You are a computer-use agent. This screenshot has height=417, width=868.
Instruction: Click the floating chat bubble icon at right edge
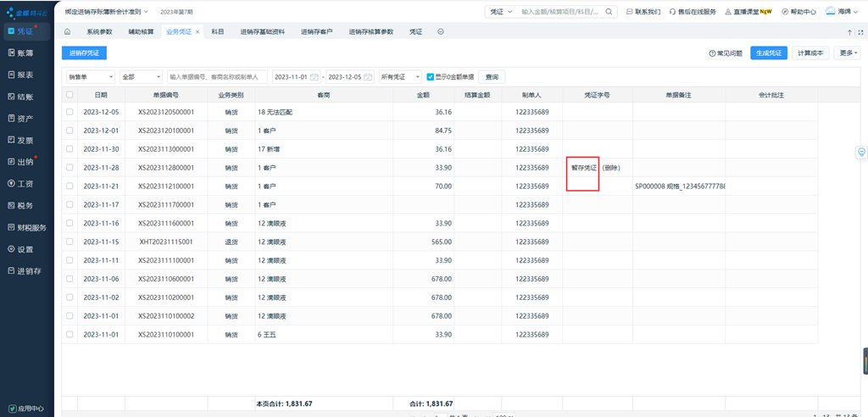(x=861, y=152)
